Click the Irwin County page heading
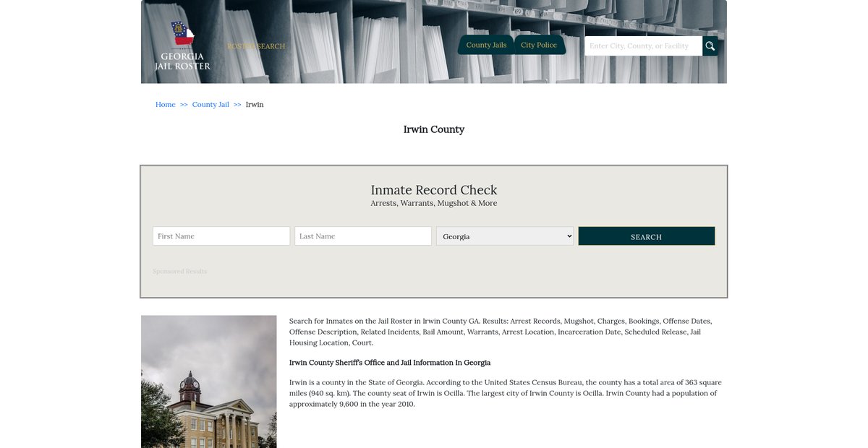The image size is (868, 448). 434,129
